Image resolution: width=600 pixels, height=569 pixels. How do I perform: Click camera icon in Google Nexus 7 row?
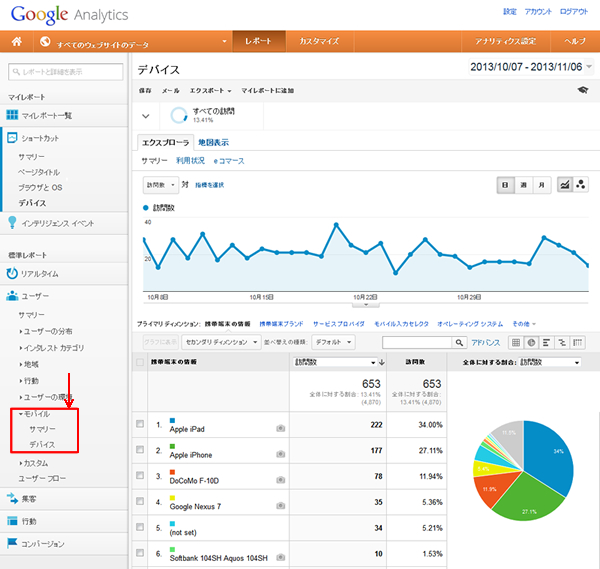pyautogui.click(x=280, y=505)
